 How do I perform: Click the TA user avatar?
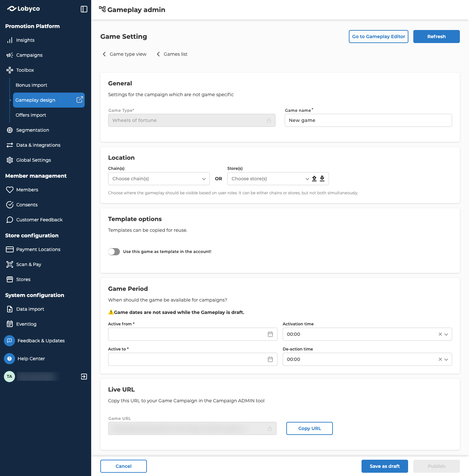[9, 377]
